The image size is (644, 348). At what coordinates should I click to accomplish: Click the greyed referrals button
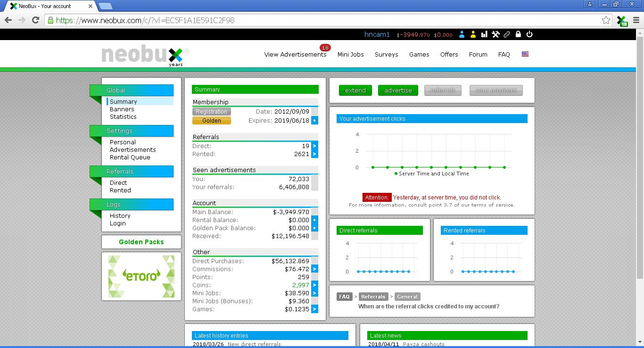click(x=443, y=91)
